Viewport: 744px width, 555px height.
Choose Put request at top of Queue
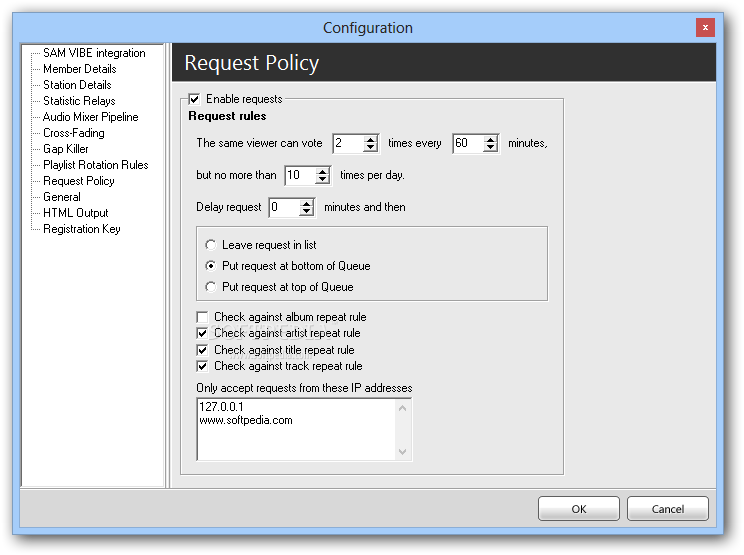point(211,287)
